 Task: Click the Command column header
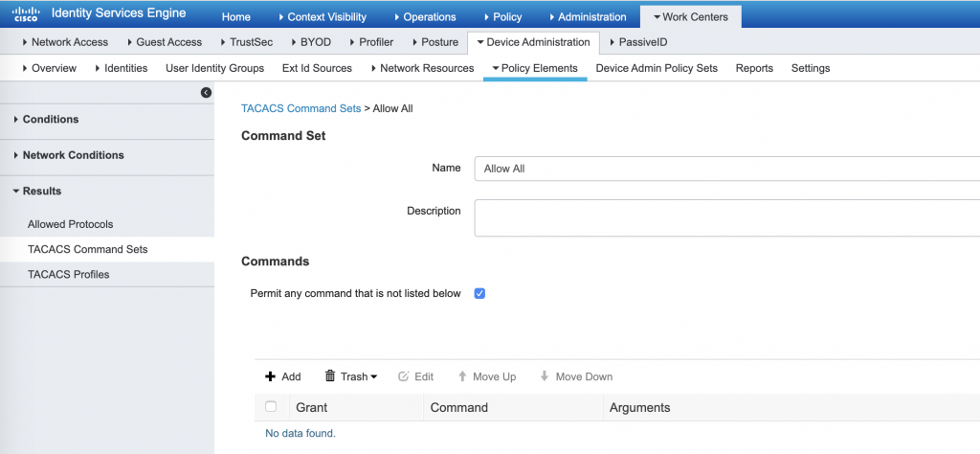[x=458, y=408]
